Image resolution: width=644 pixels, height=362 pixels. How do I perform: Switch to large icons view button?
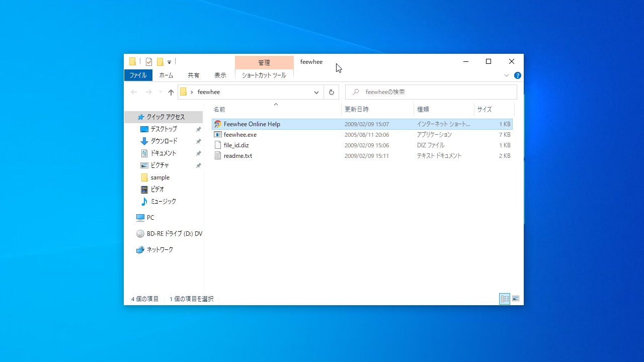click(x=516, y=299)
